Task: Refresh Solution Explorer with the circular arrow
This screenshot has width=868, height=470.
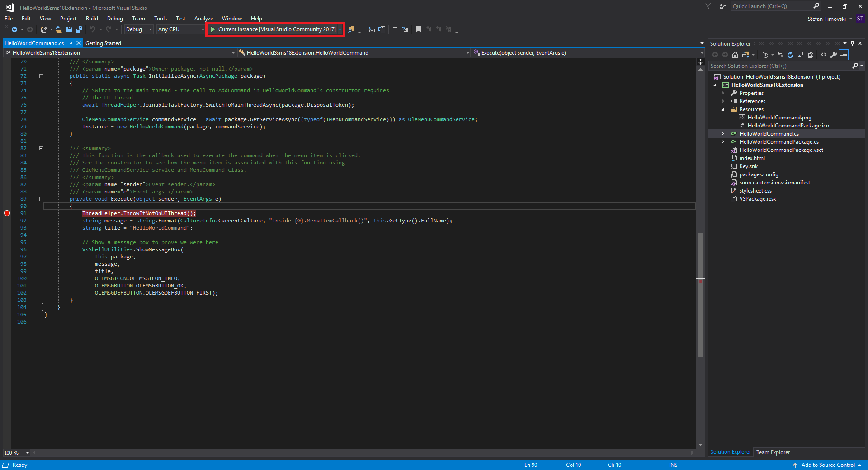Action: pyautogui.click(x=790, y=55)
